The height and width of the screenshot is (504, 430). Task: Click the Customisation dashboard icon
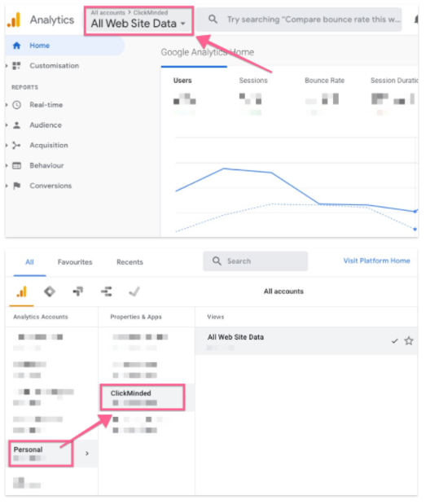(16, 66)
